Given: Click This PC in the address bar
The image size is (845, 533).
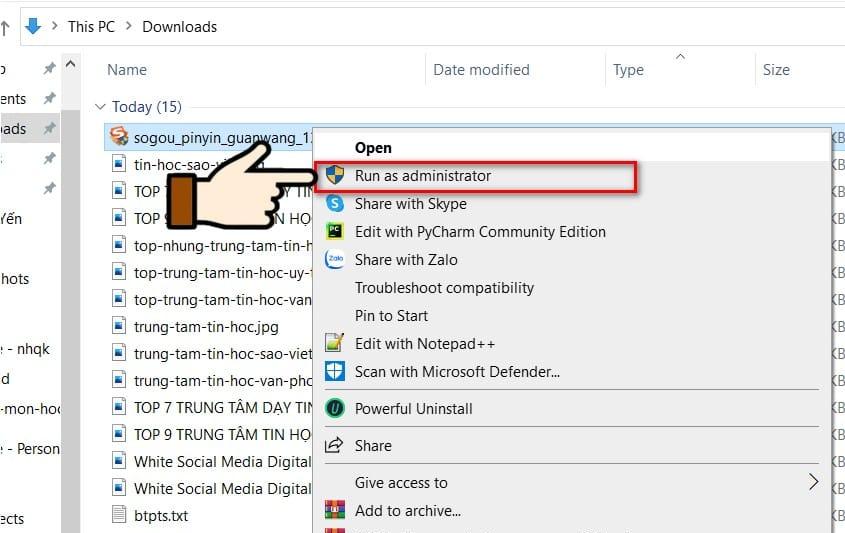Looking at the screenshot, I should 91,26.
